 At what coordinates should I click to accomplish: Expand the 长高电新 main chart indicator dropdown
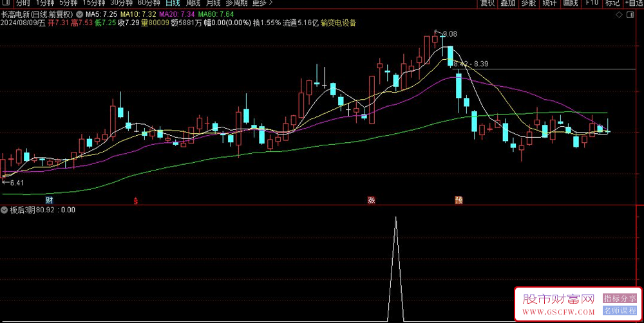point(79,14)
